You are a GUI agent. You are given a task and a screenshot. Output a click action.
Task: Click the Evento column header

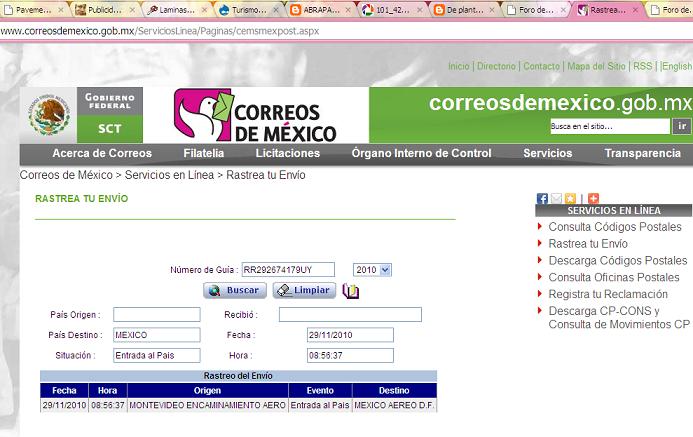pyautogui.click(x=320, y=391)
